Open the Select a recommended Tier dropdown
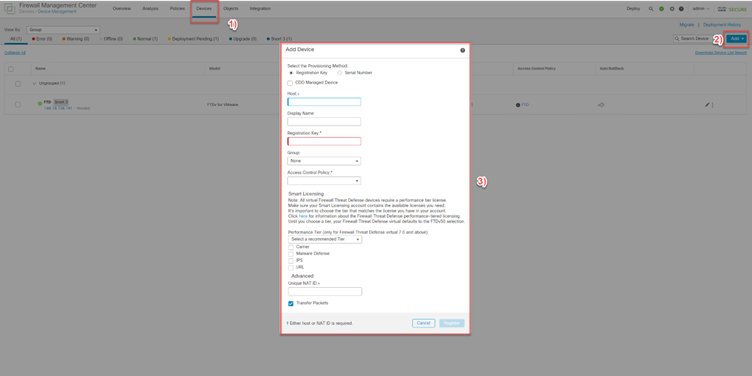The height and width of the screenshot is (376, 752). (x=325, y=239)
